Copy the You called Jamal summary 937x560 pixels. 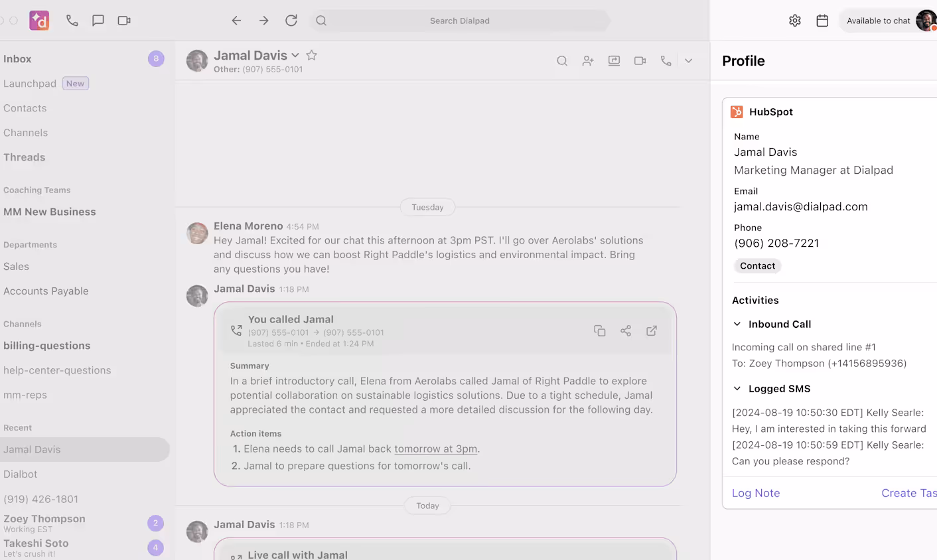coord(600,330)
